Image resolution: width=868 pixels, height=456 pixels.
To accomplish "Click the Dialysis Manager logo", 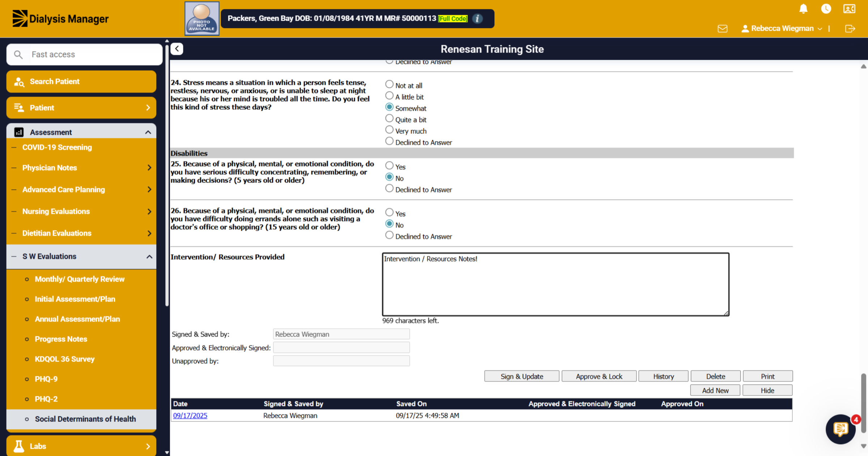I will click(x=60, y=18).
